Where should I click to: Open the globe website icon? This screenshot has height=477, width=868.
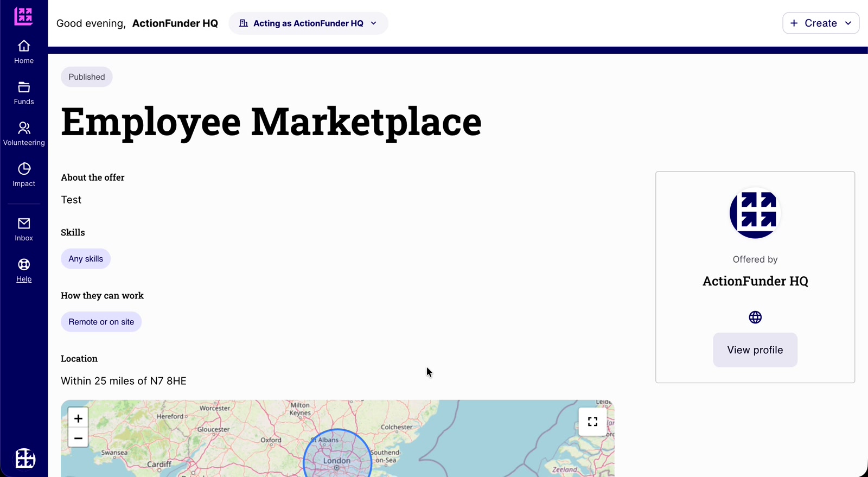(755, 317)
